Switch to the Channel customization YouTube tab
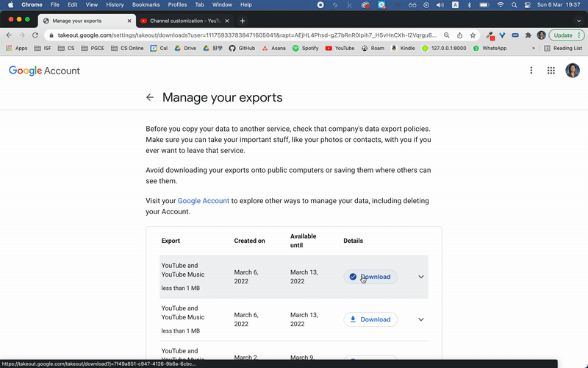The width and height of the screenshot is (588, 368). point(184,21)
